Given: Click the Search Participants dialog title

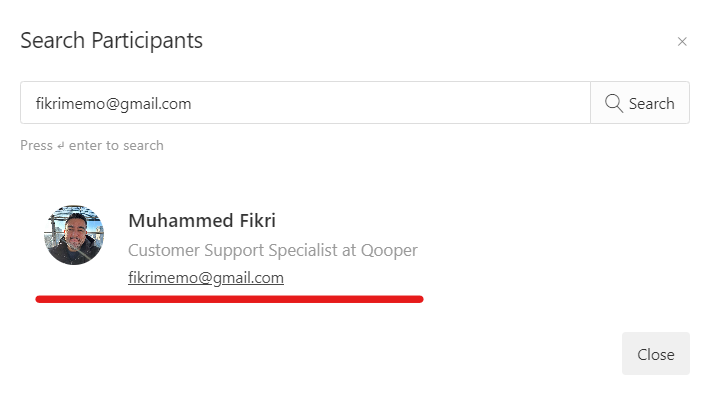Looking at the screenshot, I should click(x=111, y=41).
